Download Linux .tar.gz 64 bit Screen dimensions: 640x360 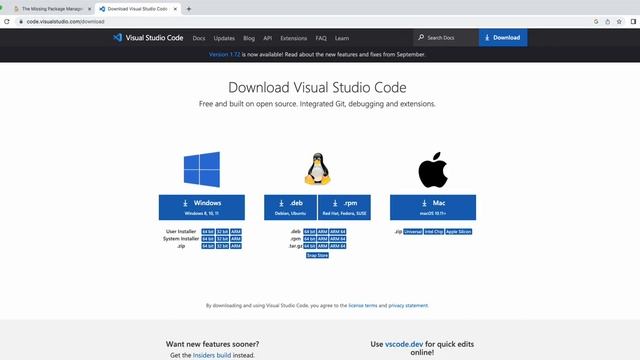coord(309,246)
